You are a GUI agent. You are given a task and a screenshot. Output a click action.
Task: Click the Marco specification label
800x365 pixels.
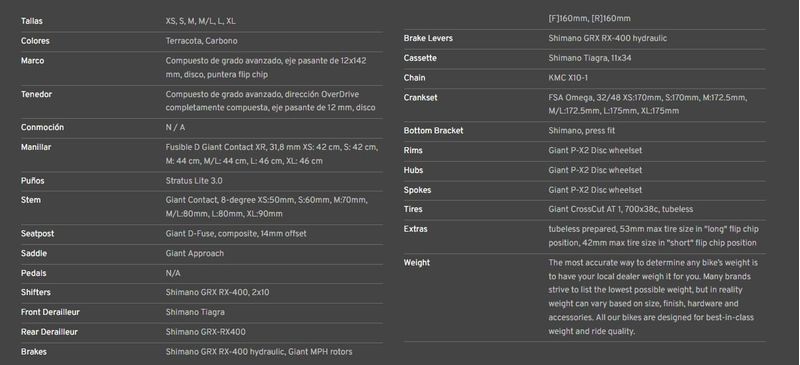pyautogui.click(x=32, y=61)
